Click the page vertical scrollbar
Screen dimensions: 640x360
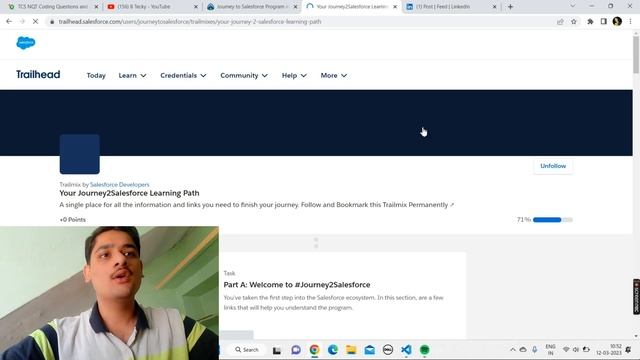click(x=636, y=55)
